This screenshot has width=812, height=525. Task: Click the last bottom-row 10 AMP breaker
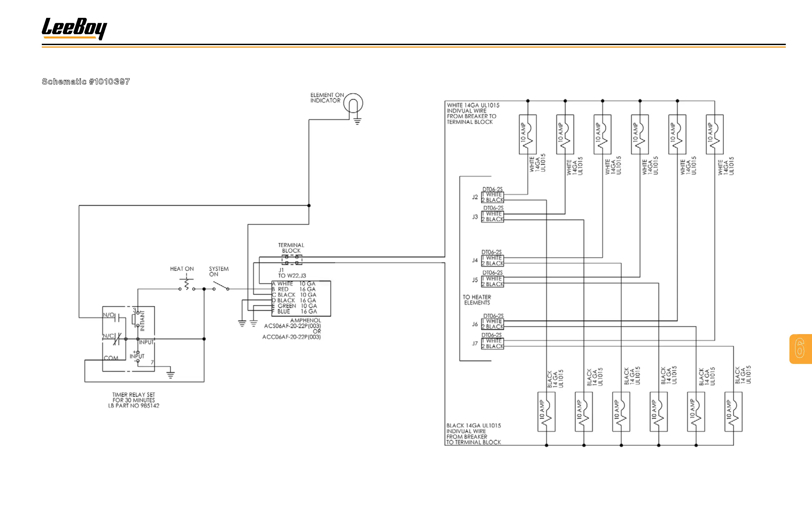point(733,412)
